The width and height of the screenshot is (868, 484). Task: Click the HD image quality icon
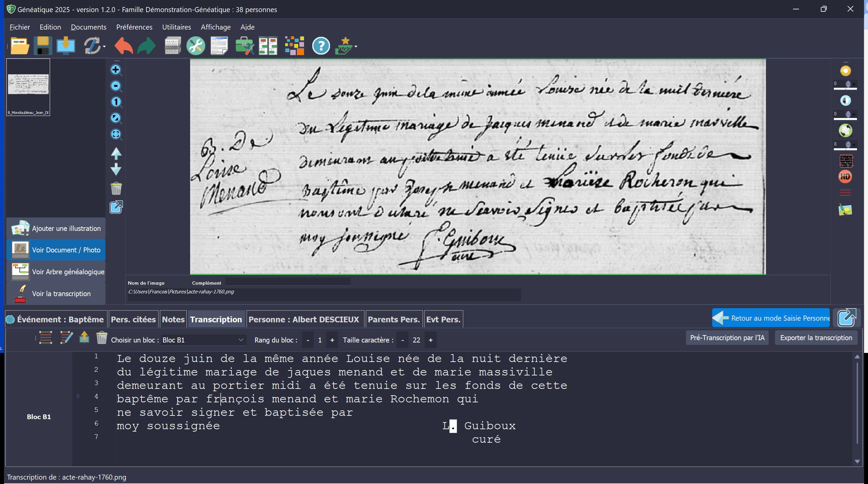click(845, 176)
